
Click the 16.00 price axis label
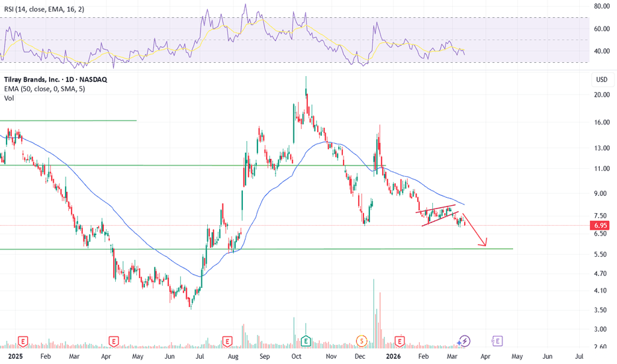[x=602, y=122]
